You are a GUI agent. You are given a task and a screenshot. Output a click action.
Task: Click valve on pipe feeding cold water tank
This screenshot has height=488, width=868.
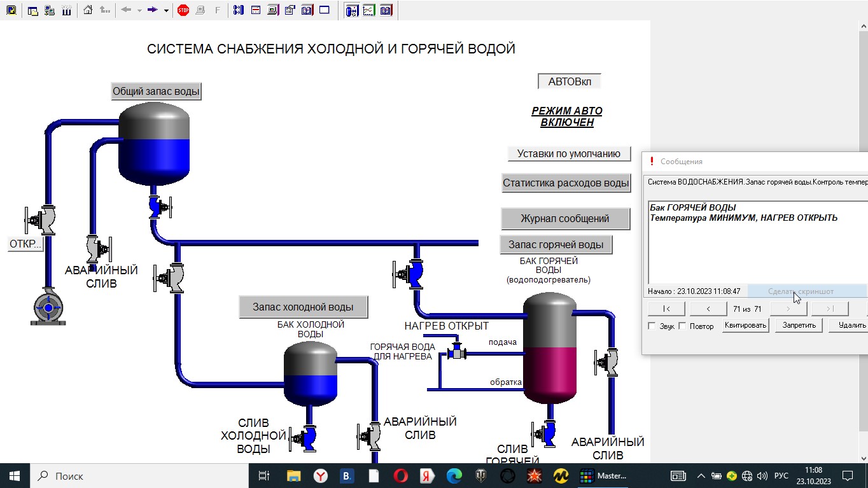[x=169, y=278]
